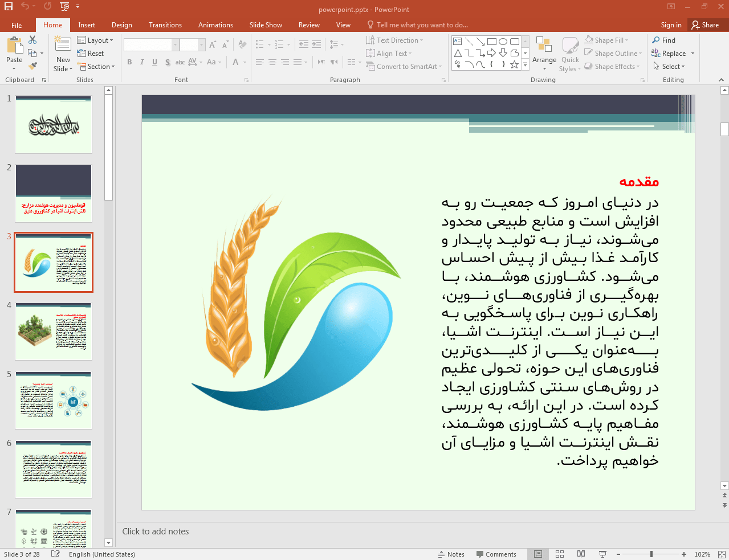Toggle the Notes pane

(451, 554)
